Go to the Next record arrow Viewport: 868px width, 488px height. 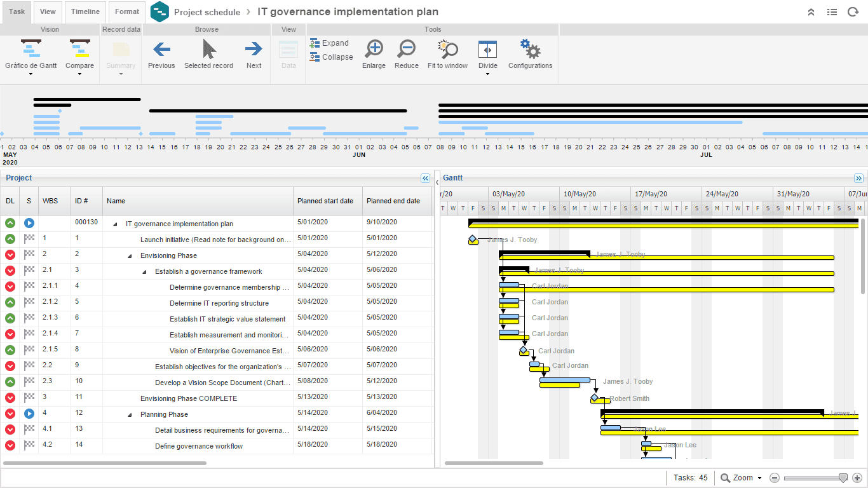254,49
